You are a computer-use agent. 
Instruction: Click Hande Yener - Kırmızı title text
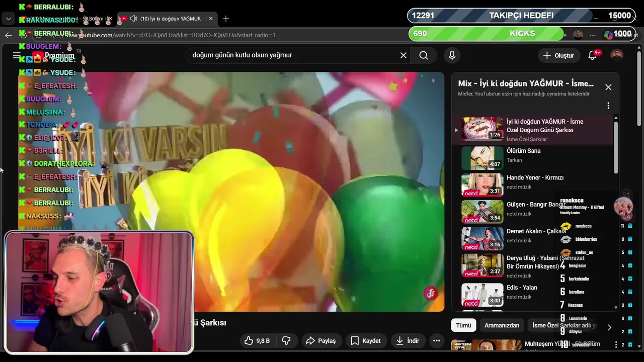coord(535,177)
